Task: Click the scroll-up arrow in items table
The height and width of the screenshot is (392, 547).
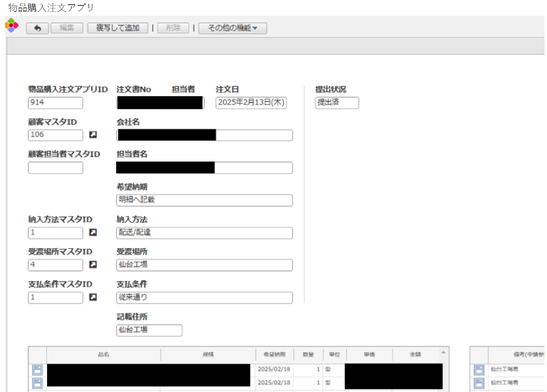Action: [444, 352]
